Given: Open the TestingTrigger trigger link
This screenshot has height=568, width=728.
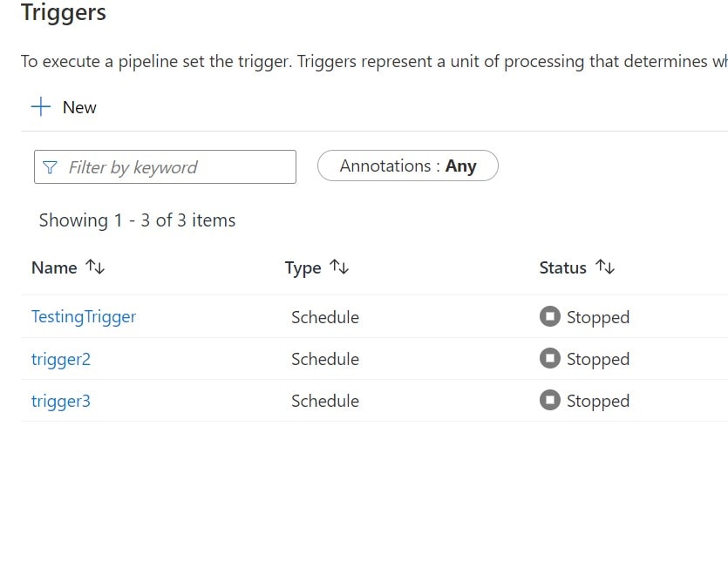Looking at the screenshot, I should [x=84, y=317].
